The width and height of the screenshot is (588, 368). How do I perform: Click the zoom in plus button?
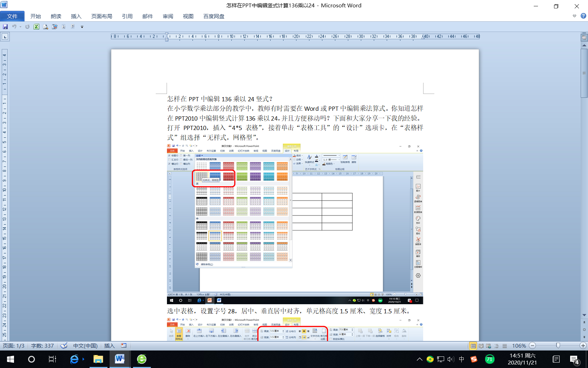[x=583, y=346]
